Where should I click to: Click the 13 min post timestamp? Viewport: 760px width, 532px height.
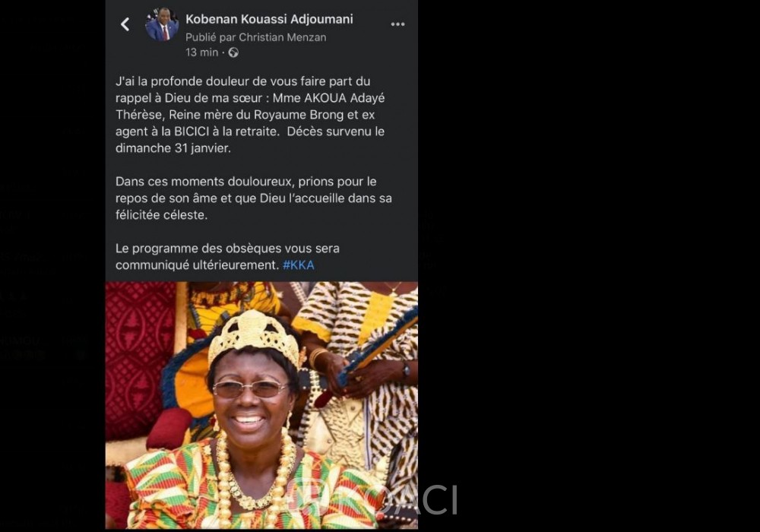(x=201, y=52)
